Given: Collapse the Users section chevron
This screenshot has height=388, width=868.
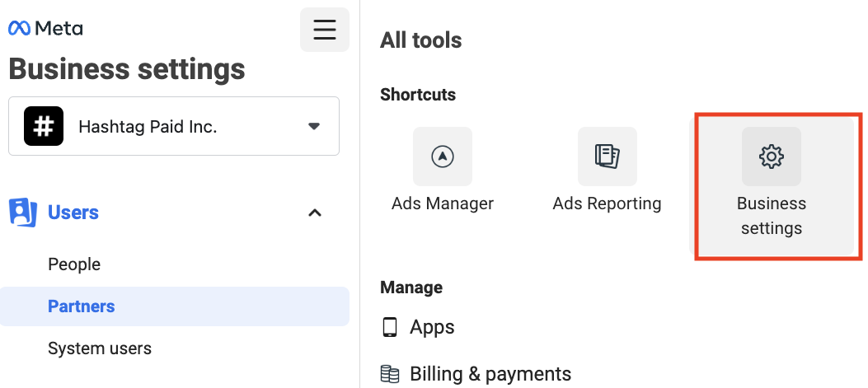Looking at the screenshot, I should [314, 213].
